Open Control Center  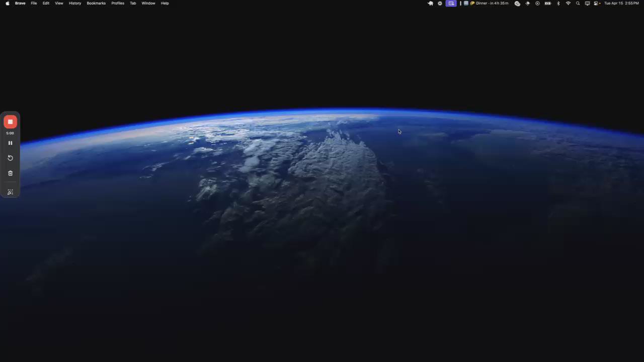(597, 3)
